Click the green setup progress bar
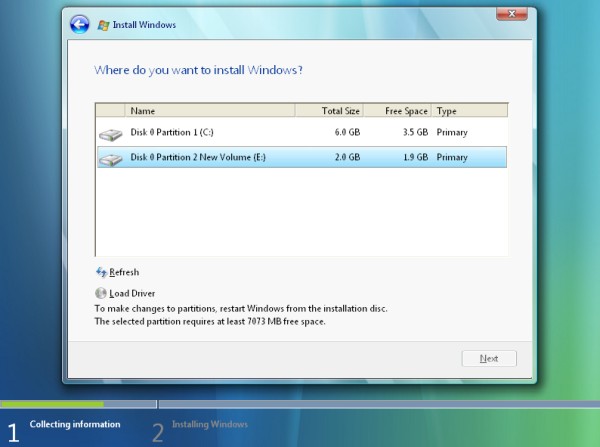Screen dimensions: 600x447 (52, 404)
